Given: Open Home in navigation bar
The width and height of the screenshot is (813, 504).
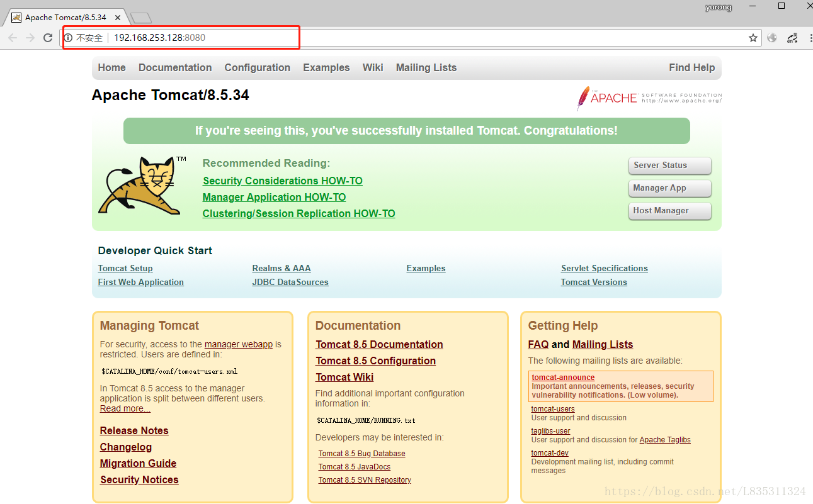Looking at the screenshot, I should 112,68.
